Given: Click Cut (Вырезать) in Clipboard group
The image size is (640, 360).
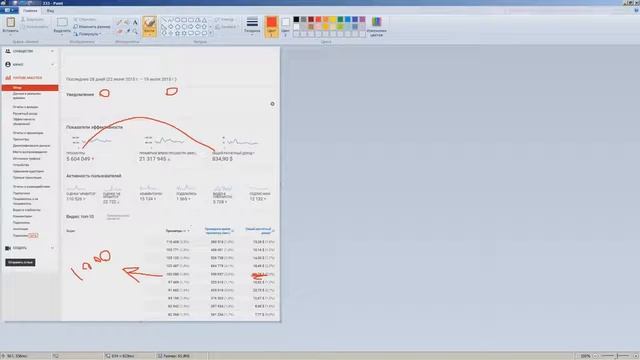Looking at the screenshot, I should (x=33, y=19).
